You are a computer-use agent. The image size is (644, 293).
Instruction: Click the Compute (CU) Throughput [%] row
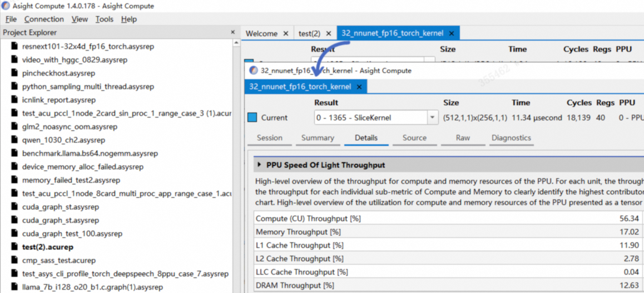click(x=448, y=218)
